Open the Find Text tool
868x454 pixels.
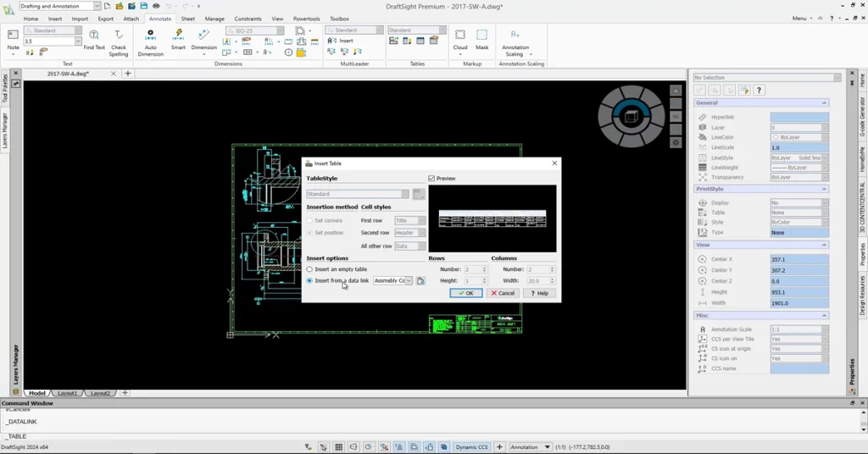coord(94,39)
